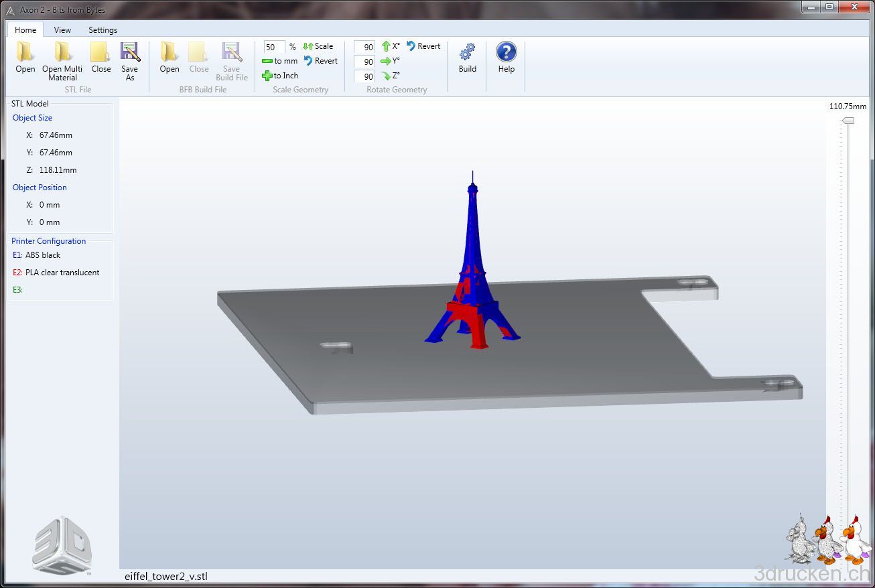Screen dimensions: 875x588
Task: Close the Axon 2 window
Action: [x=854, y=7]
